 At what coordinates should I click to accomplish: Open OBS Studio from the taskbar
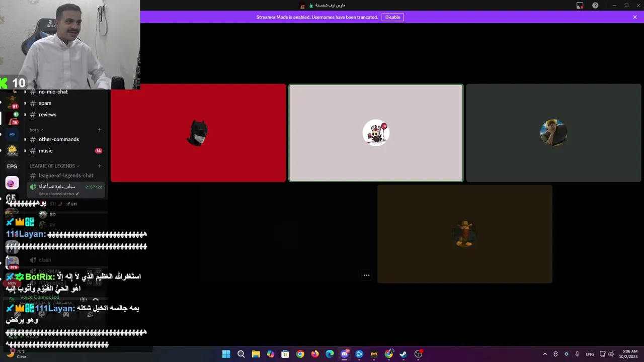[x=418, y=354]
